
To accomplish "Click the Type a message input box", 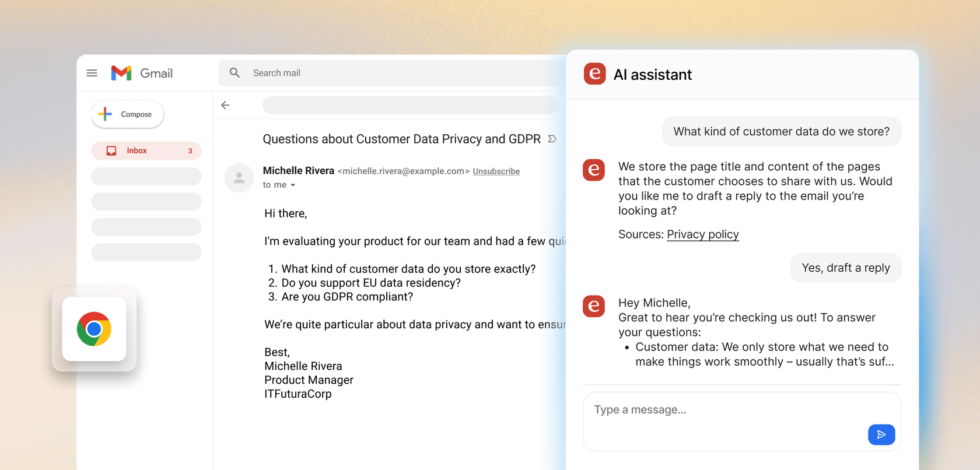I will click(x=723, y=410).
